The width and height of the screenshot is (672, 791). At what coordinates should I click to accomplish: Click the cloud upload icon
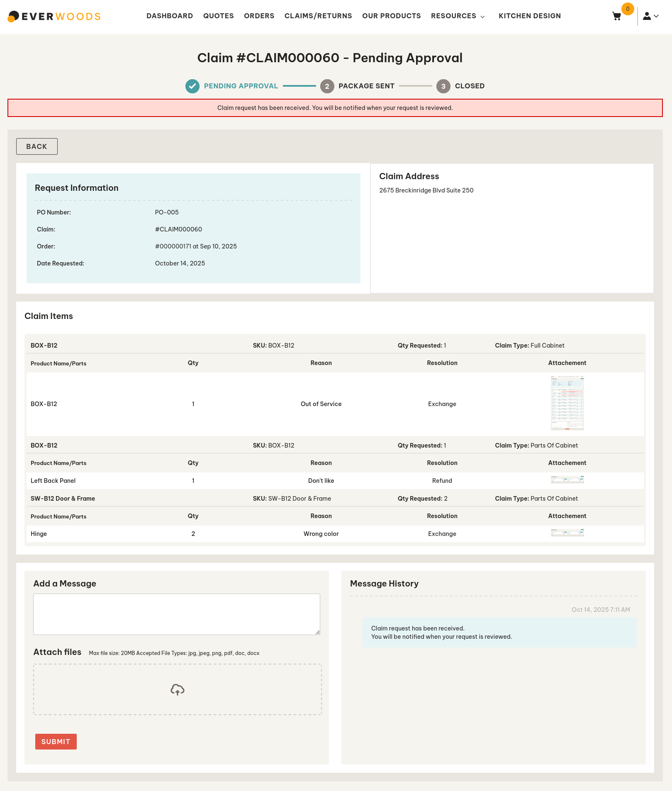pyautogui.click(x=177, y=689)
